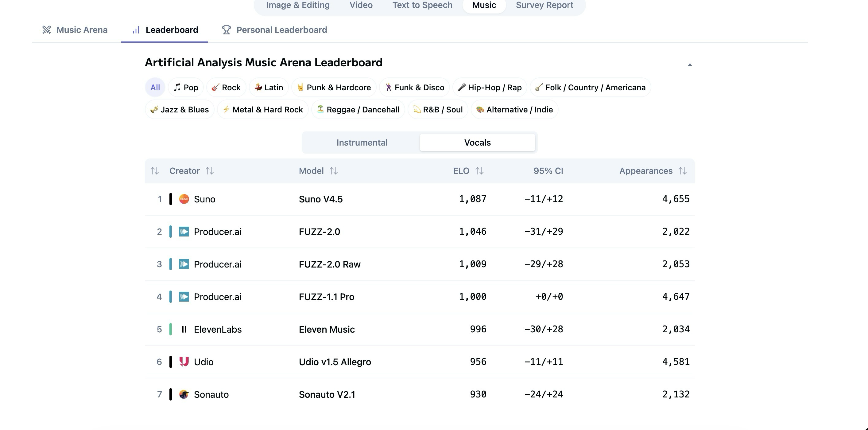Viewport: 868px width, 430px height.
Task: Click the Sonauto logo icon
Action: [184, 394]
